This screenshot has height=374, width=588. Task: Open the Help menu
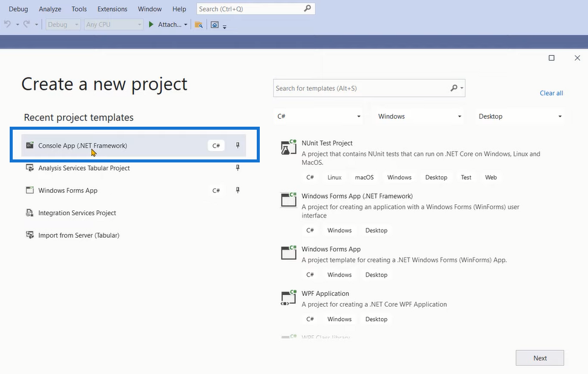(179, 8)
